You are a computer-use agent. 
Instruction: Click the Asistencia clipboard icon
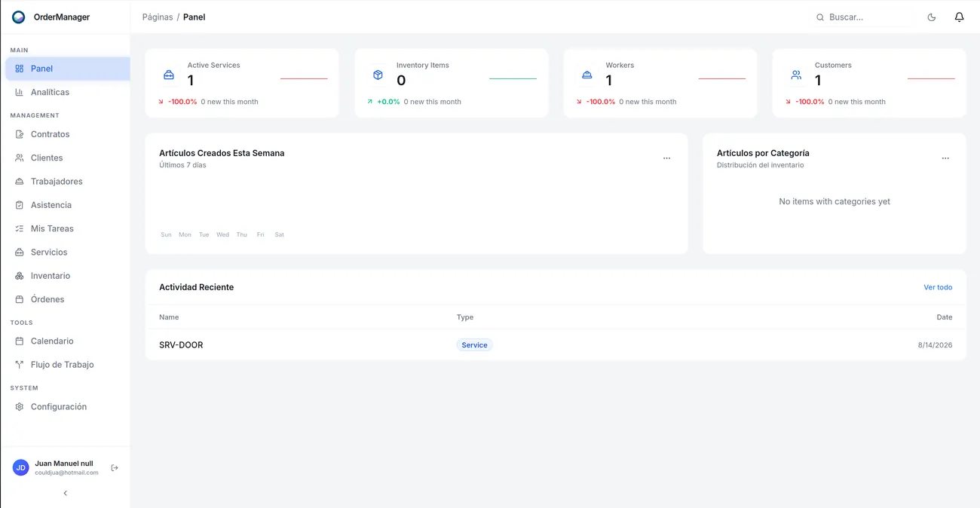click(20, 205)
